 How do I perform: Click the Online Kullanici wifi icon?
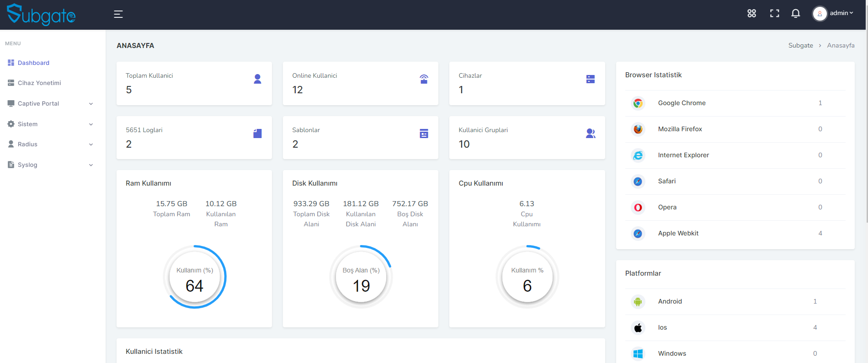(x=424, y=79)
